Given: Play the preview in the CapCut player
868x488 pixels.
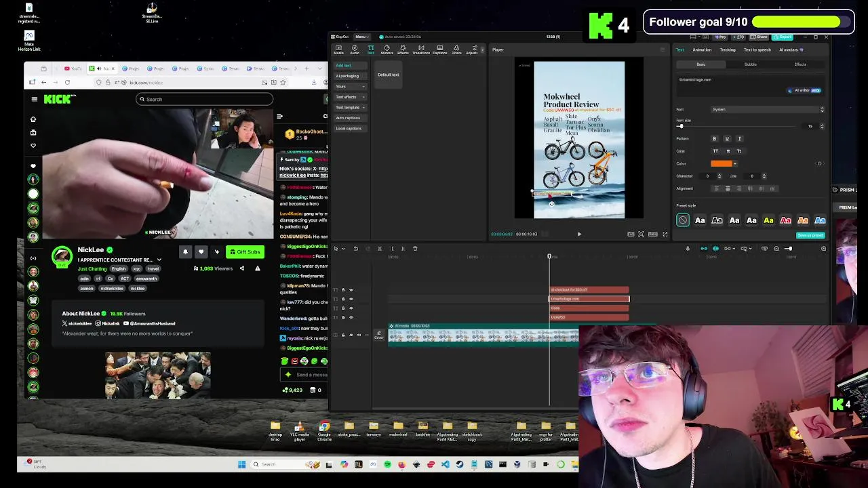Looking at the screenshot, I should 579,234.
